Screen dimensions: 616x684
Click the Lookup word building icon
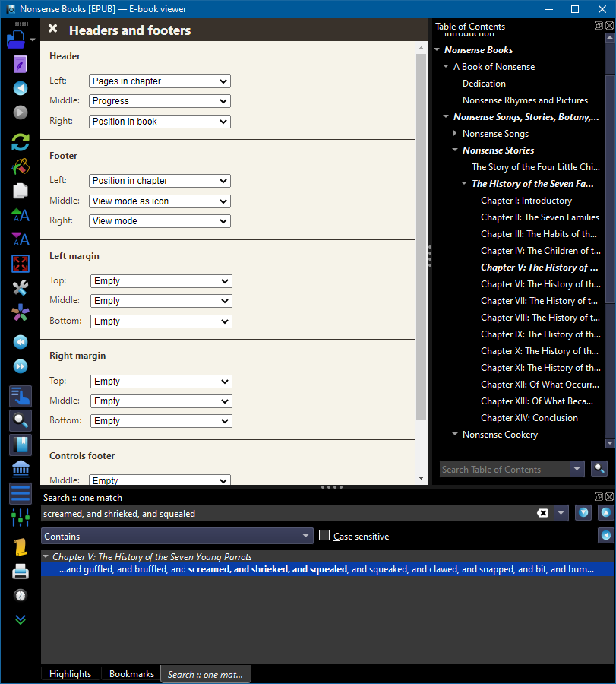[20, 470]
